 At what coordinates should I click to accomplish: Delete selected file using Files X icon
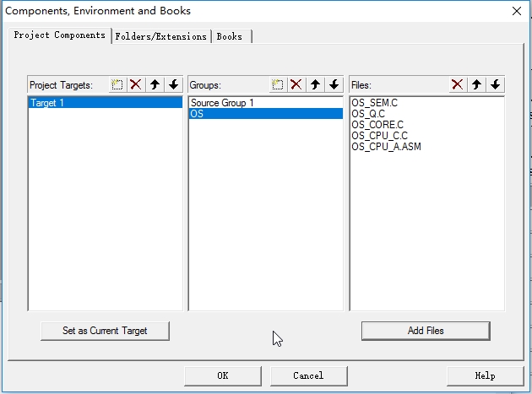coord(457,84)
